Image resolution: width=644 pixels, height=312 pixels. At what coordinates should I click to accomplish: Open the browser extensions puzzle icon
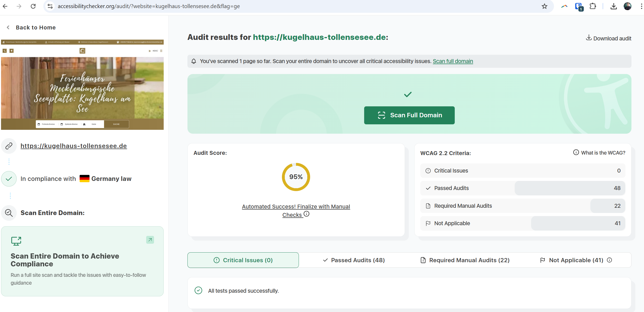593,6
